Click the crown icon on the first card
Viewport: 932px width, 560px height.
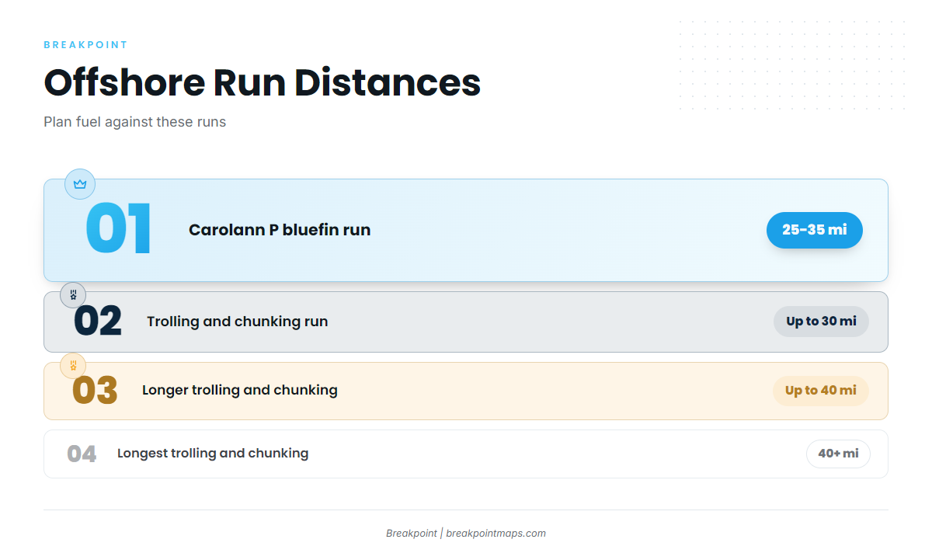80,184
